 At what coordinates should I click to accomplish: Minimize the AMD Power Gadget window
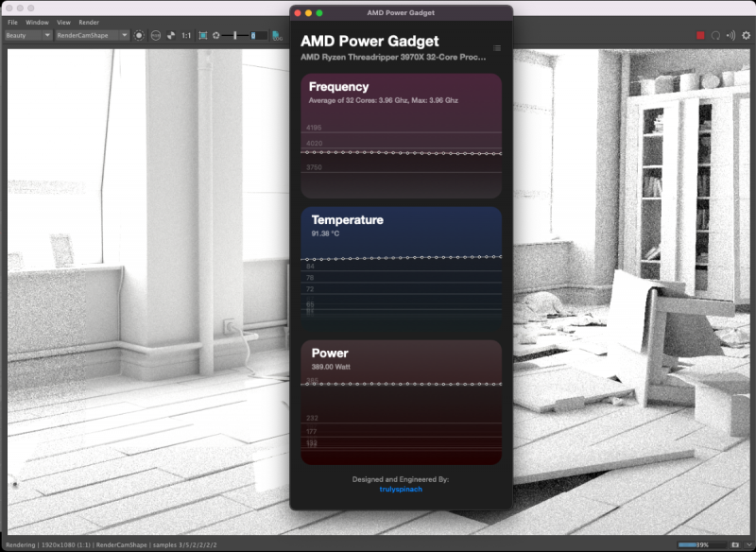pos(309,13)
